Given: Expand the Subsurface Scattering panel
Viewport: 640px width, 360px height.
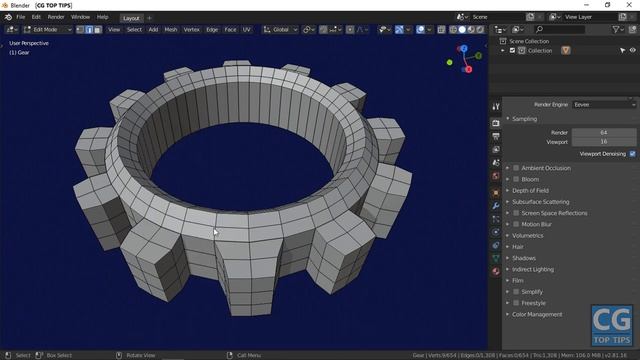Looking at the screenshot, I should click(540, 202).
